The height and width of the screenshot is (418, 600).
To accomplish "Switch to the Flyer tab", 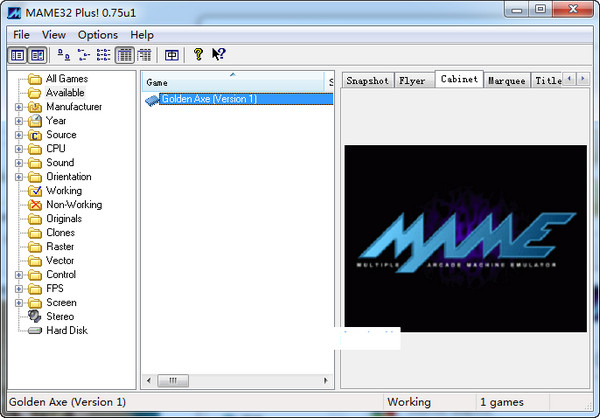I will 411,81.
